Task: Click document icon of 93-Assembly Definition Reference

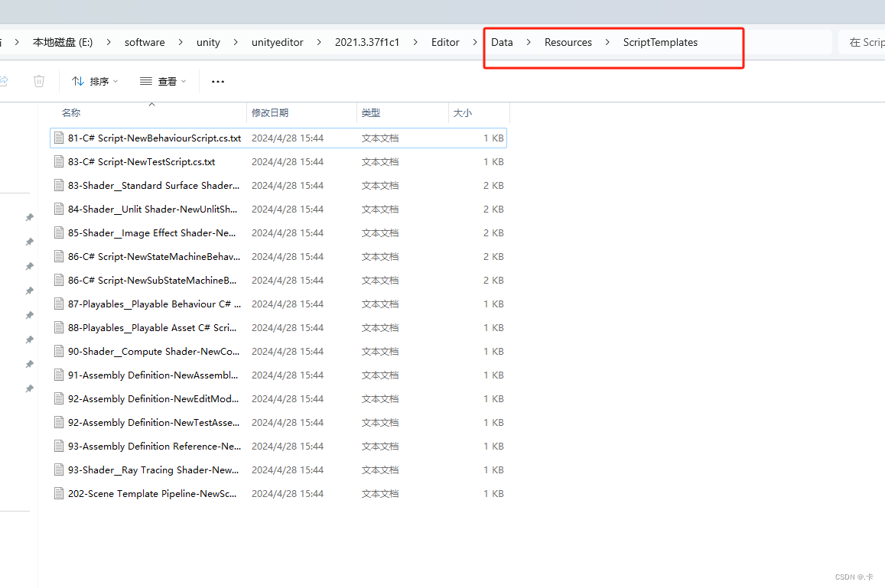Action: [x=59, y=447]
